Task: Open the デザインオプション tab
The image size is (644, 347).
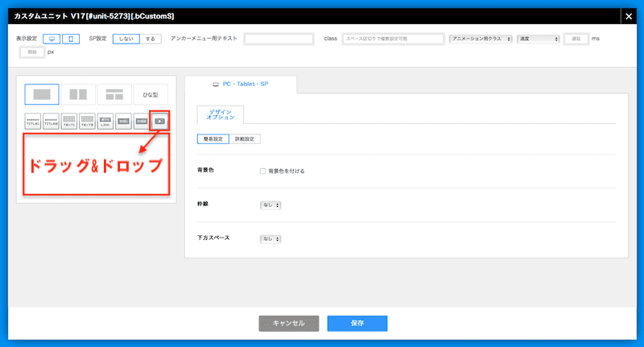Action: (x=220, y=114)
